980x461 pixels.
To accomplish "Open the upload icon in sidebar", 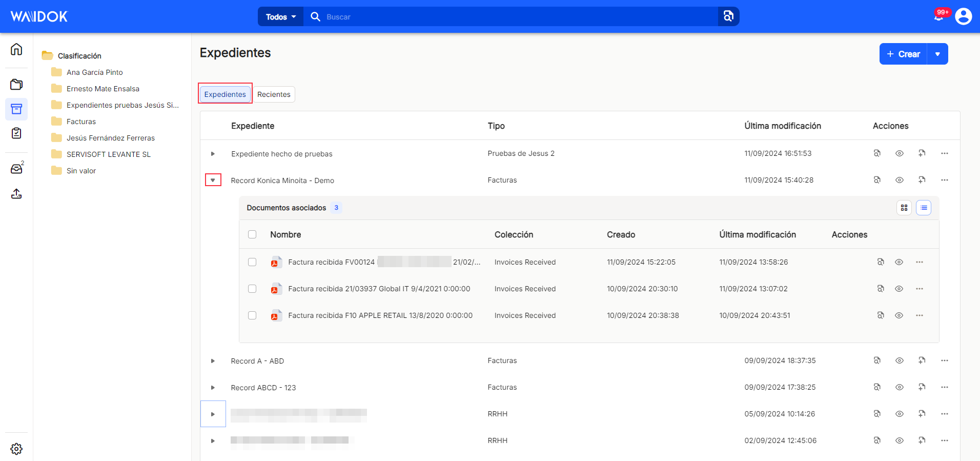I will 16,194.
